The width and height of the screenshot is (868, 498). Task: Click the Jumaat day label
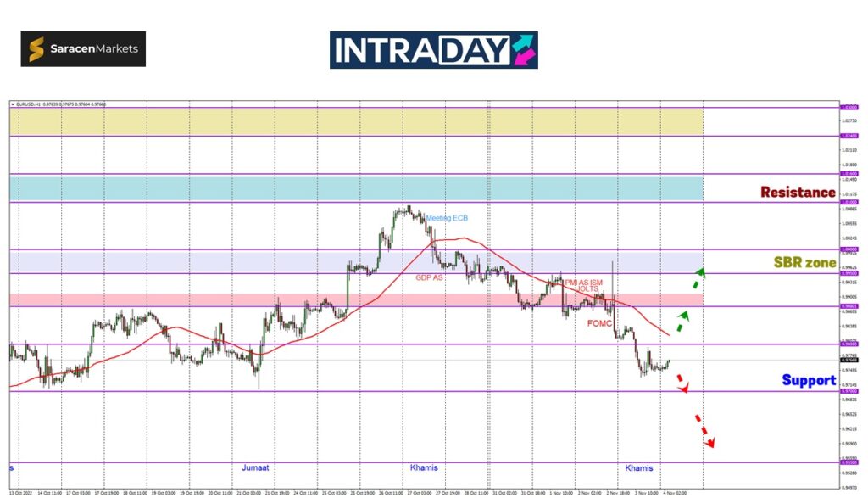(x=255, y=467)
